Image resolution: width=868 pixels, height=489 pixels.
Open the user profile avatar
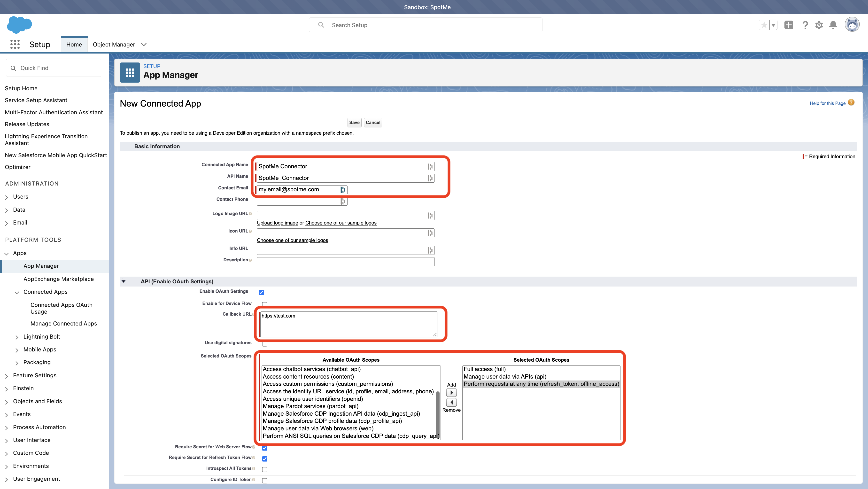(852, 25)
